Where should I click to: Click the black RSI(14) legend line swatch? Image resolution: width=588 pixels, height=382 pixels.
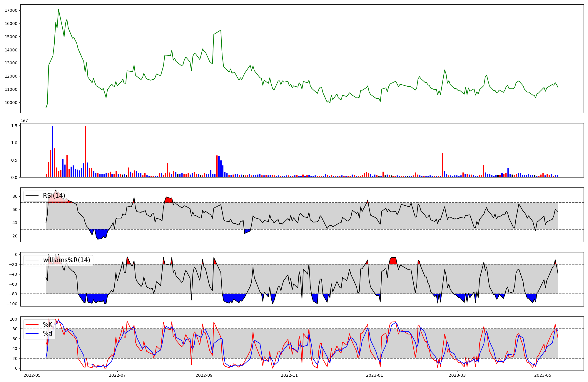[32, 196]
